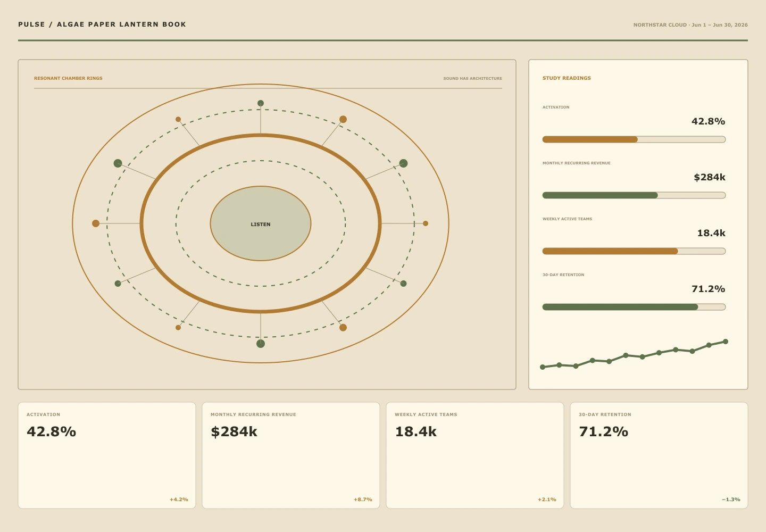Image resolution: width=766 pixels, height=532 pixels.
Task: Click the 30-Day Retention progress bar
Action: pos(634,307)
